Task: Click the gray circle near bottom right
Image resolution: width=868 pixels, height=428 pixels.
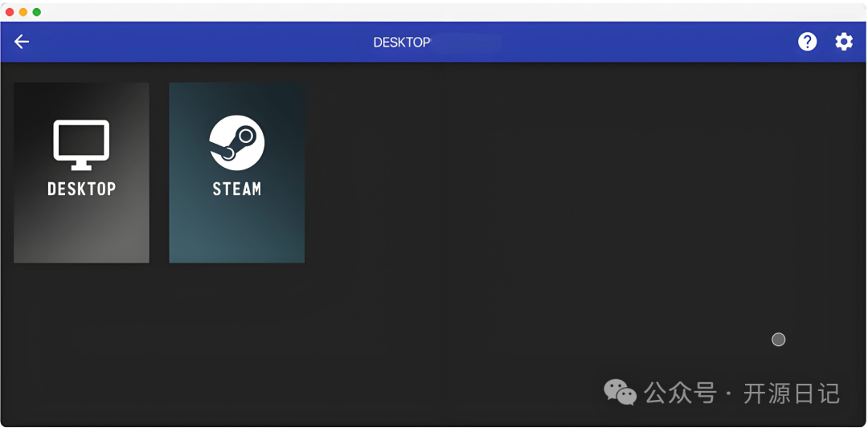Action: (778, 340)
